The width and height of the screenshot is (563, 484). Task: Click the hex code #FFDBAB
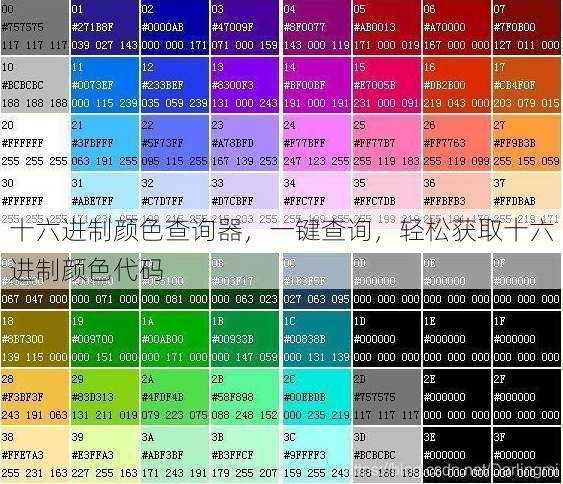pos(515,201)
